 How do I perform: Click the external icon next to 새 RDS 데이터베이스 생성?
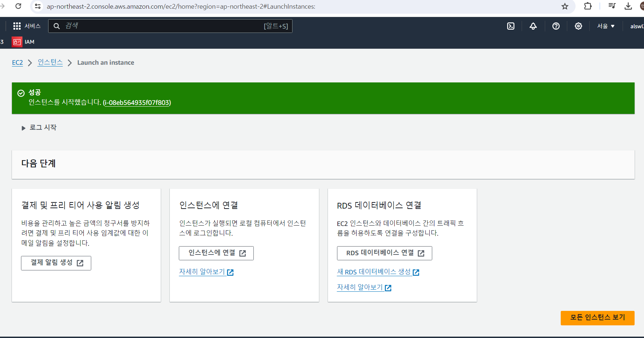click(416, 272)
